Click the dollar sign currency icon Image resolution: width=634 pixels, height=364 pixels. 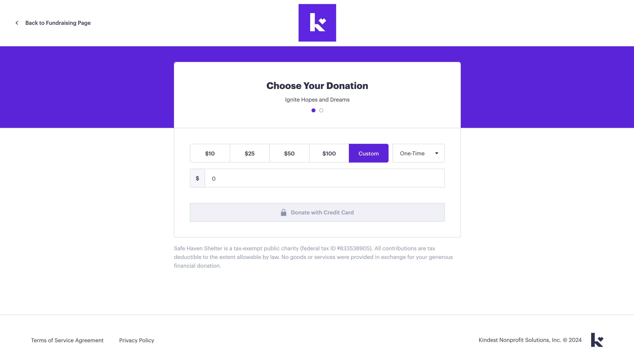(197, 178)
